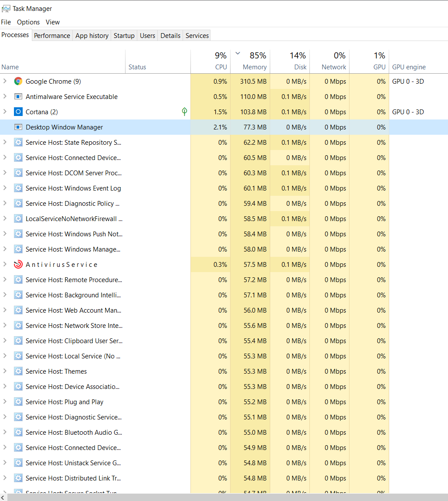Viewport: 448px width, 501px height.
Task: Open the Users tab
Action: coord(148,35)
